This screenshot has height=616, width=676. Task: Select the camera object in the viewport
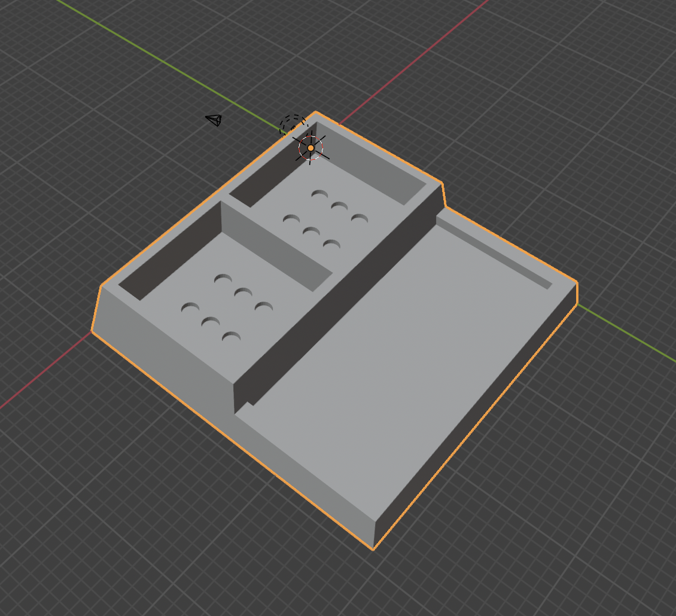coord(214,120)
